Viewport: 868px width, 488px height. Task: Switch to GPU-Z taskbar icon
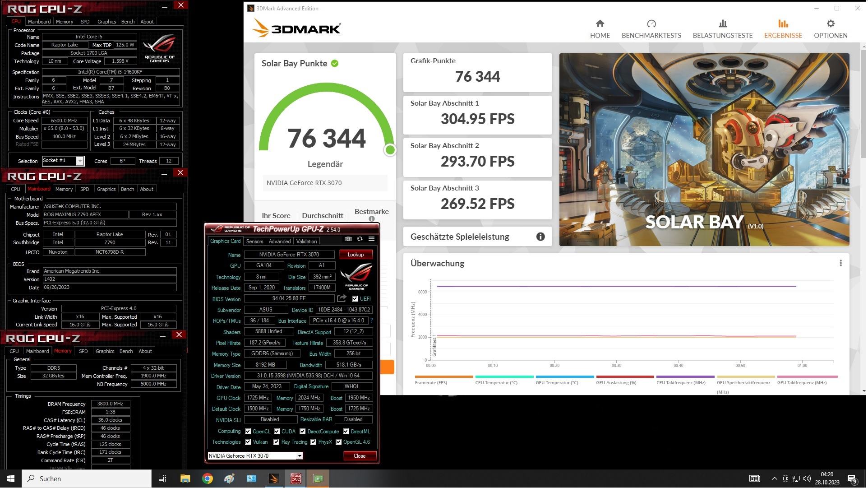pos(319,479)
